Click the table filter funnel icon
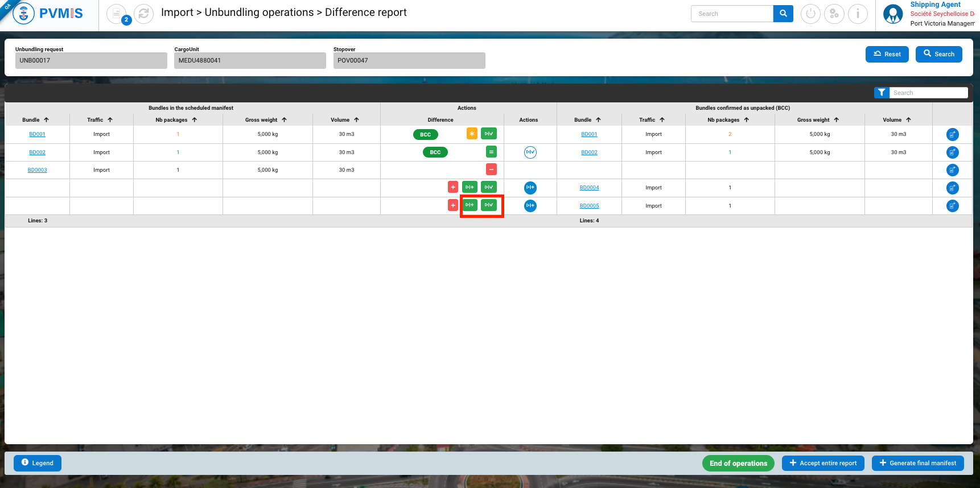Screen dimensions: 980x488 pyautogui.click(x=882, y=93)
